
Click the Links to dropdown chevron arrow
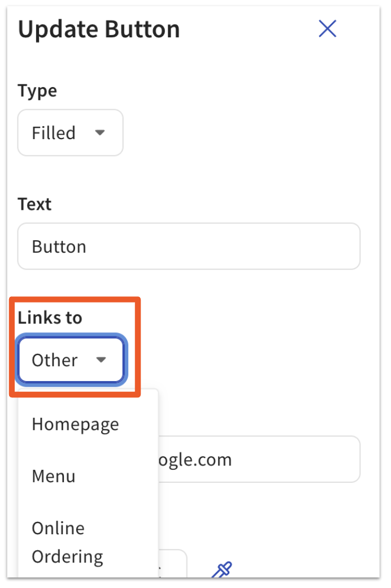tap(102, 360)
